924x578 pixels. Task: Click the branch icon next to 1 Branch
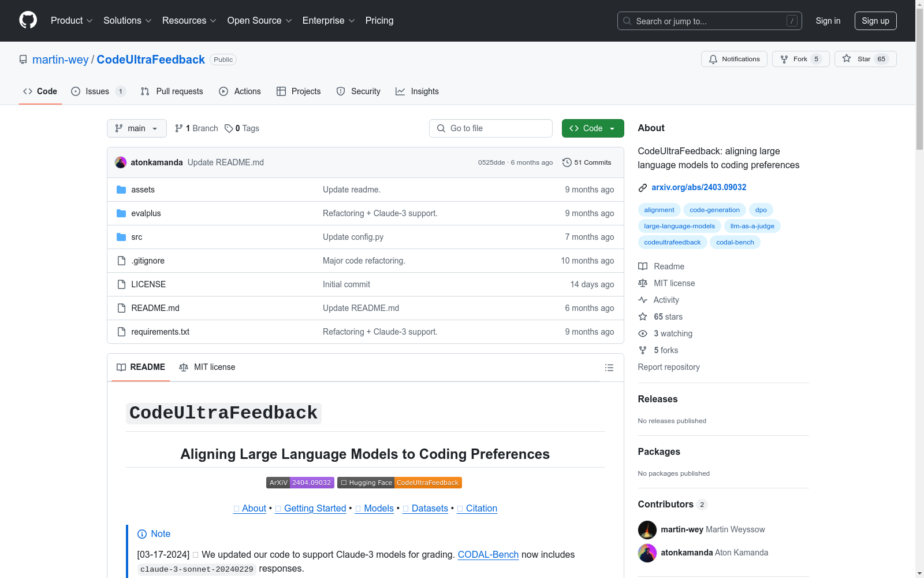click(179, 128)
